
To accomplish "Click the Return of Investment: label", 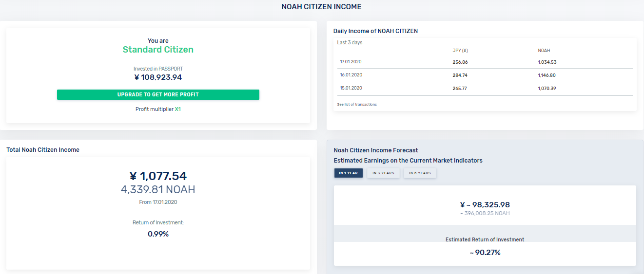I will [x=158, y=222].
